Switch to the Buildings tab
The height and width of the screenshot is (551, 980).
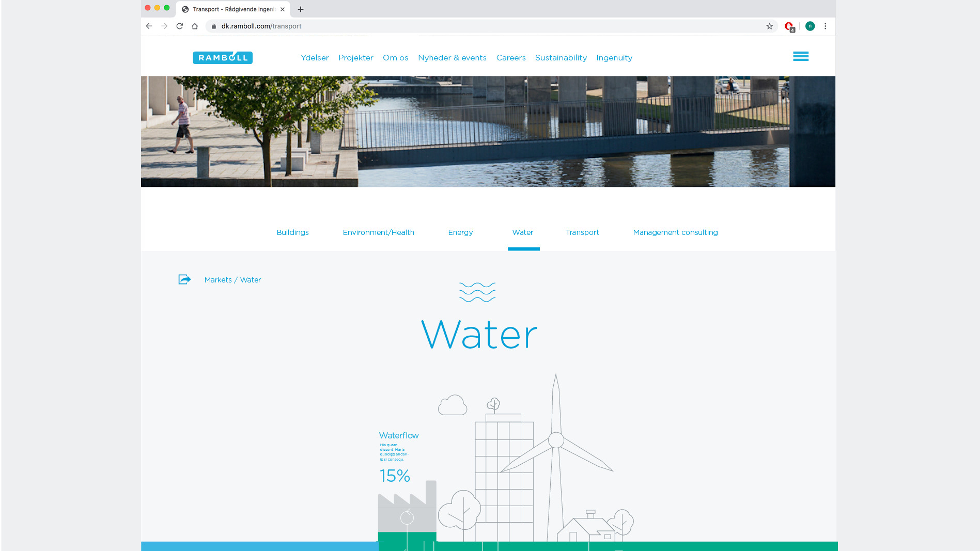click(x=292, y=232)
